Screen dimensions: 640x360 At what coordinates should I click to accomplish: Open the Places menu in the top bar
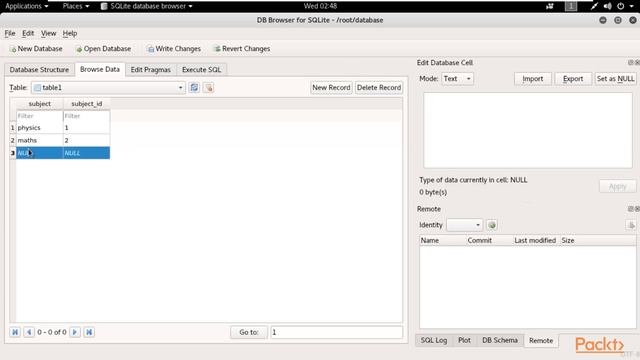coord(76,6)
